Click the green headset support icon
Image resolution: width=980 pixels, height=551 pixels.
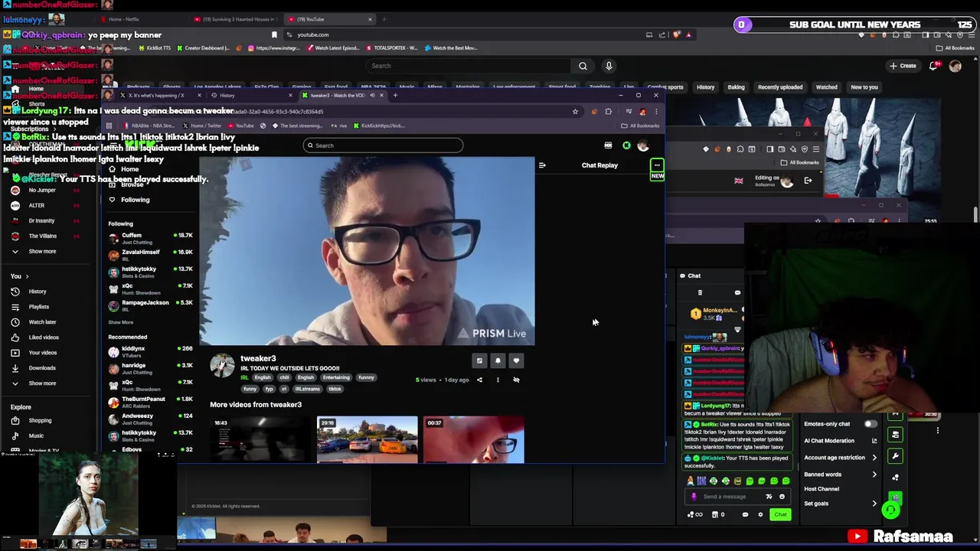(x=890, y=509)
